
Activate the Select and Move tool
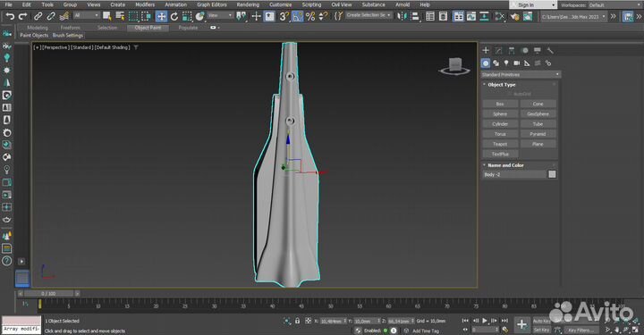click(161, 16)
